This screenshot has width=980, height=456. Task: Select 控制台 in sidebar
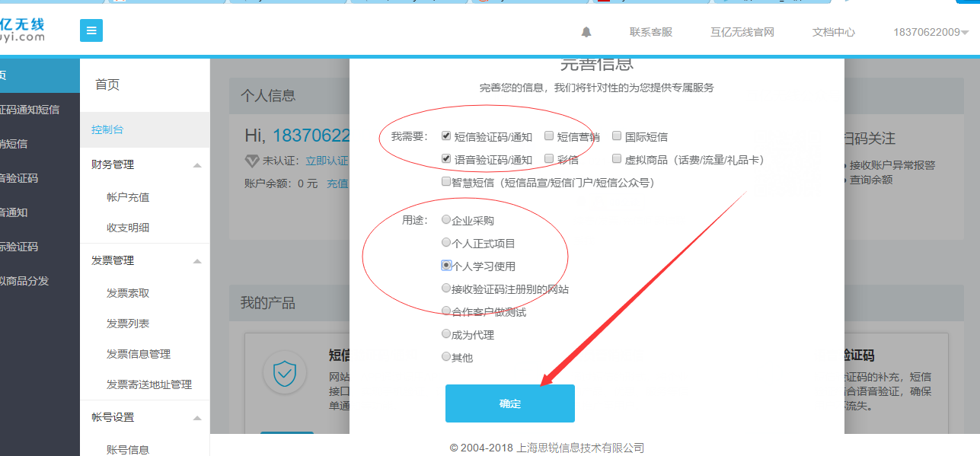tap(145, 129)
